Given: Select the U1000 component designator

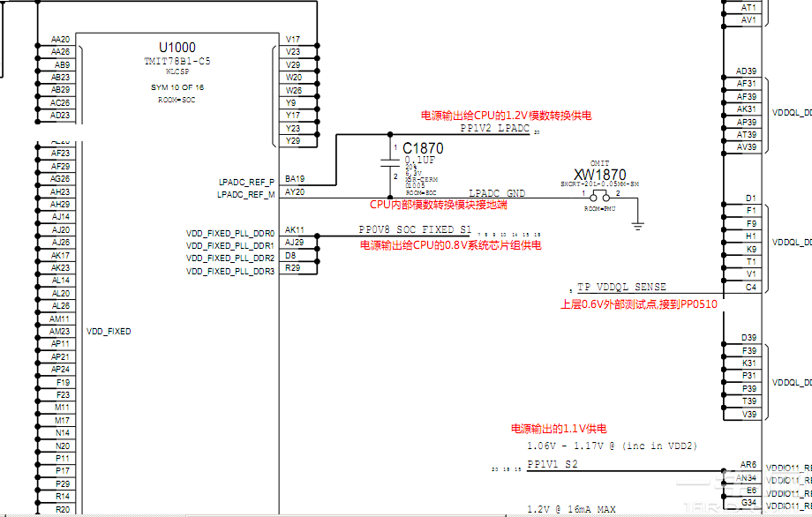Looking at the screenshot, I should pyautogui.click(x=177, y=48).
